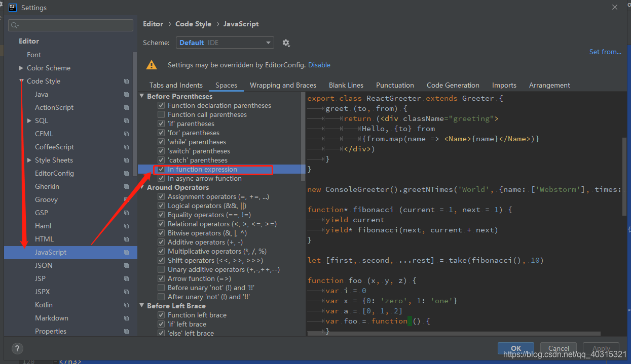This screenshot has width=631, height=364.
Task: Switch to Wrapping and Braces tab
Action: (283, 85)
